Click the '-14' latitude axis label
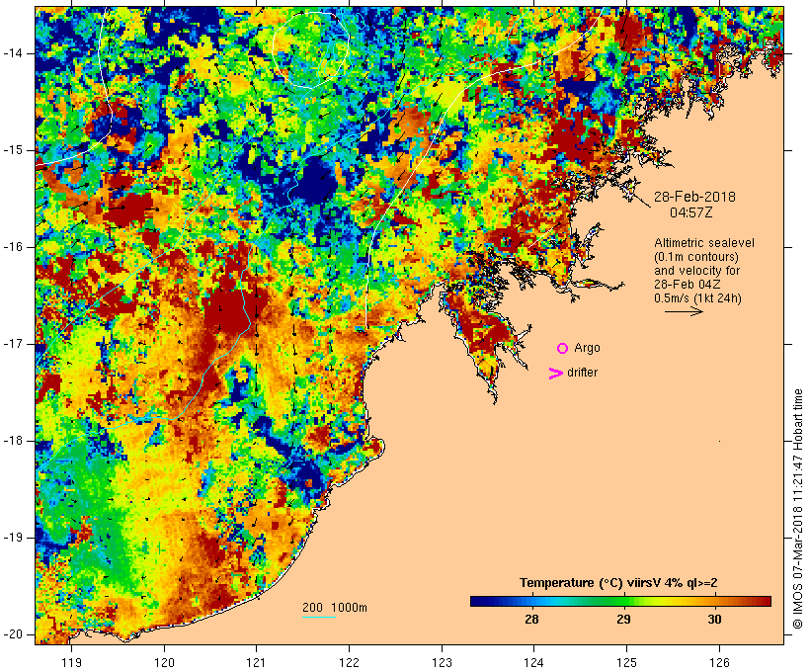 (x=13, y=53)
